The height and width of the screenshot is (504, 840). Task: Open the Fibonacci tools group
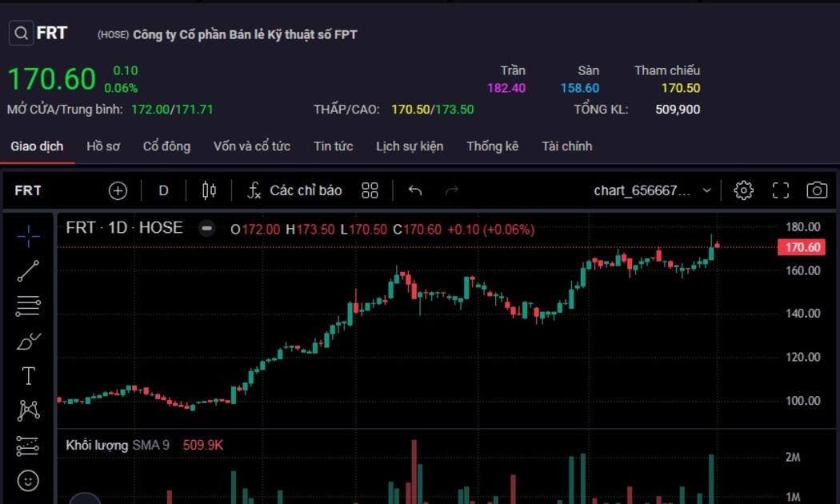[x=28, y=306]
